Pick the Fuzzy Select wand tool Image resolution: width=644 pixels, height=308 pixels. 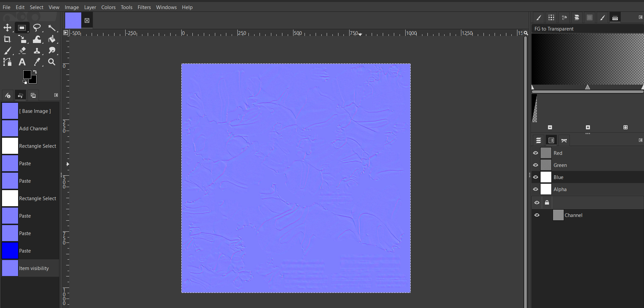(52, 28)
